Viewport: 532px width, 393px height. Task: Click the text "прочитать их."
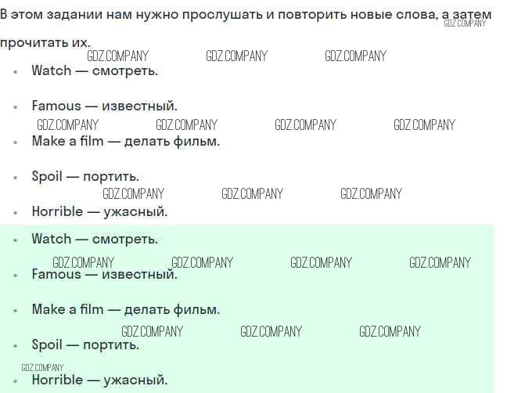pyautogui.click(x=45, y=42)
